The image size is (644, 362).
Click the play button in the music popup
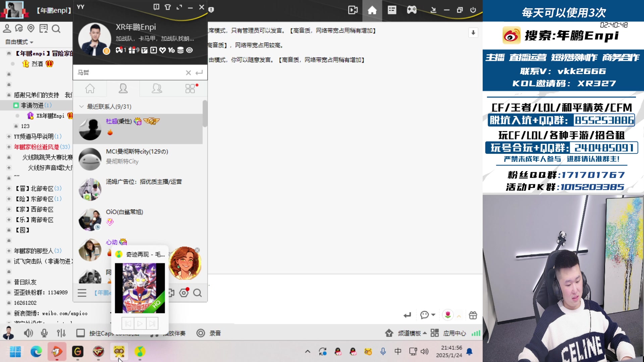tap(140, 323)
